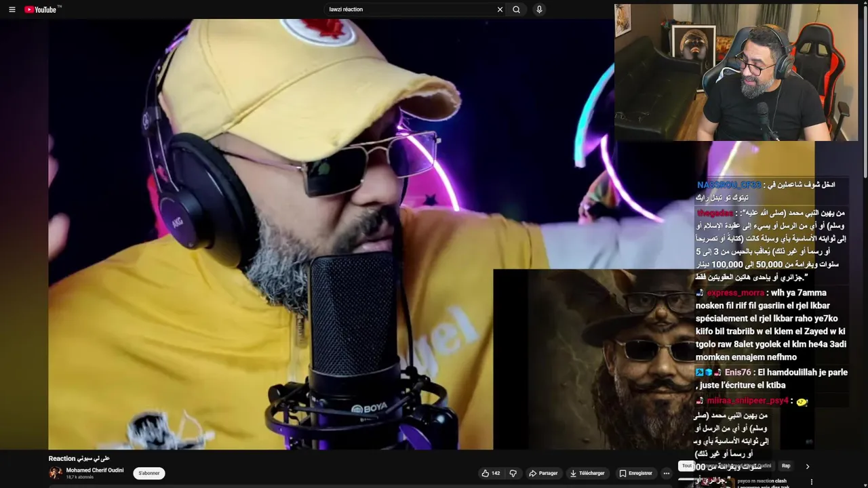868x488 pixels.
Task: Subscribe with the S'abonner button
Action: coord(149,473)
